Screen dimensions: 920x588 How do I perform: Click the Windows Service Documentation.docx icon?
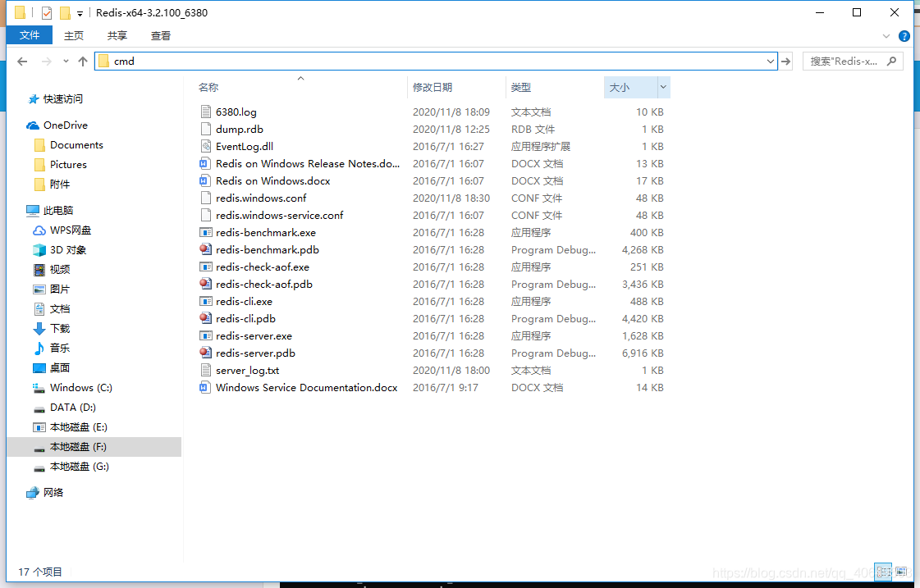[205, 388]
